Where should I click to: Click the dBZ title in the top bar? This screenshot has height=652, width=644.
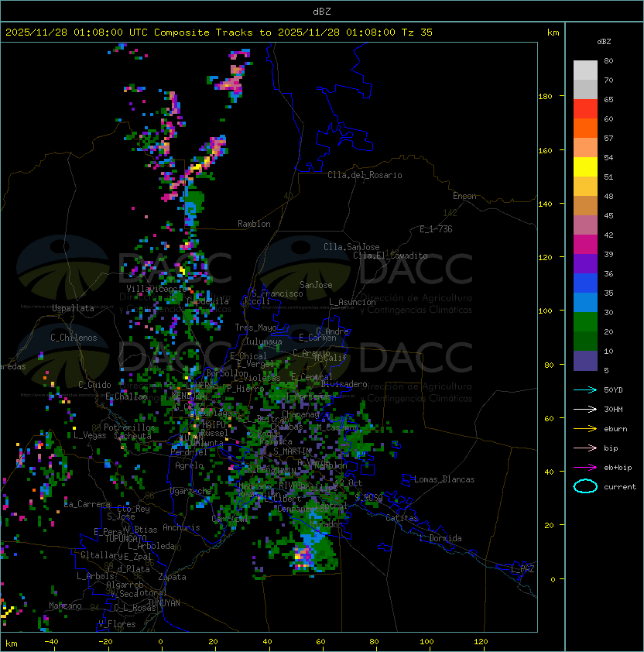(x=322, y=12)
